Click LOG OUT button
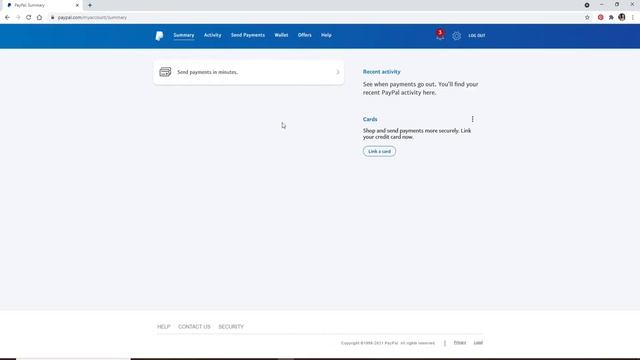Viewport: 640px width, 360px height. pos(477,36)
